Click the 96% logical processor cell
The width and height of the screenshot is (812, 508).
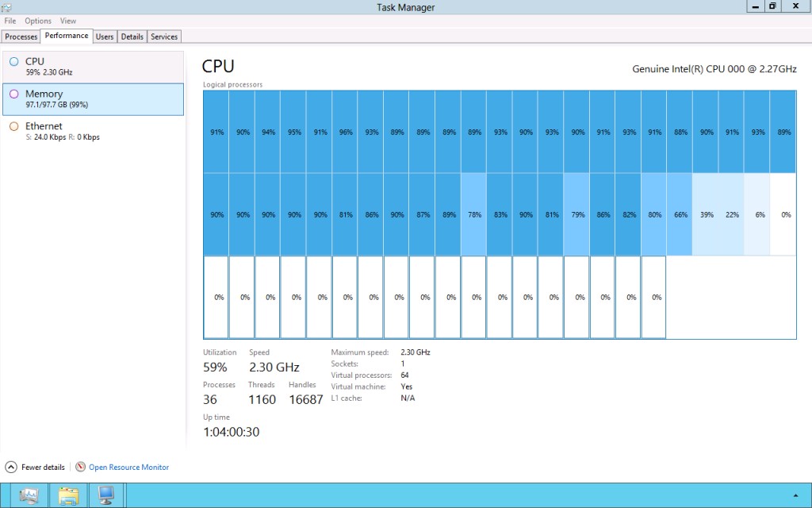346,132
